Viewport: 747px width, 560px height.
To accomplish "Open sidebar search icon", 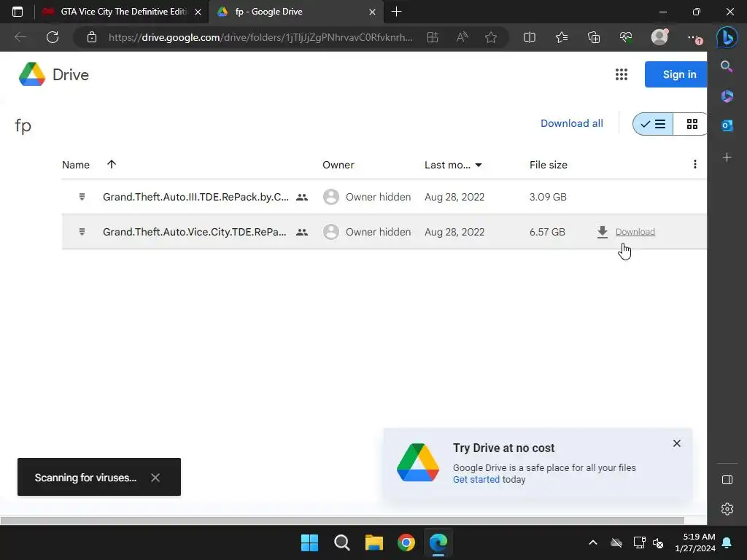I will click(x=727, y=66).
